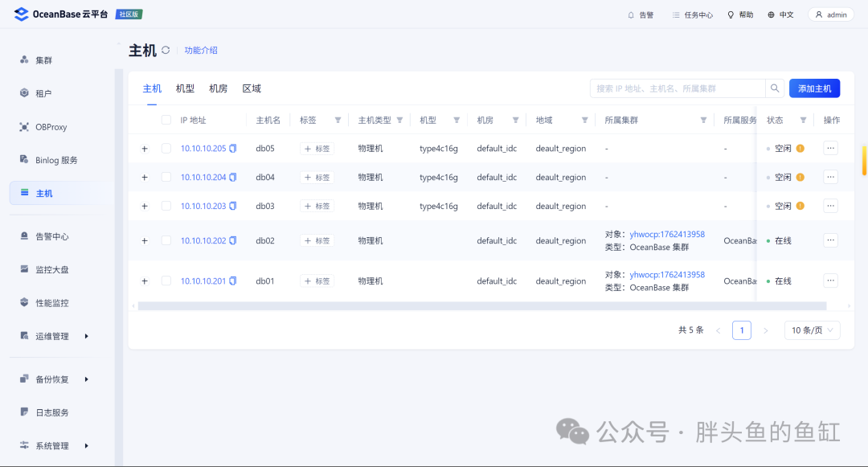This screenshot has height=467, width=868.
Task: Open OBProxy in the sidebar menu
Action: [x=51, y=127]
